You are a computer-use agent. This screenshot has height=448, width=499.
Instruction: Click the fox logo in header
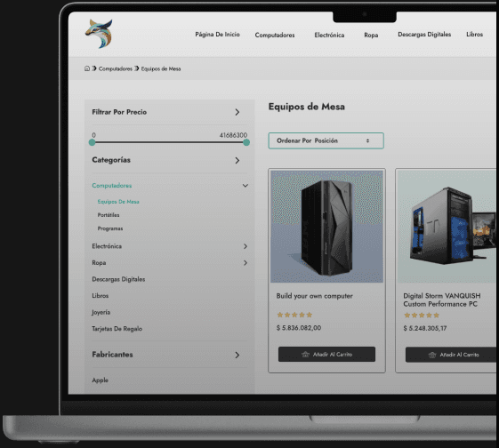click(x=99, y=34)
